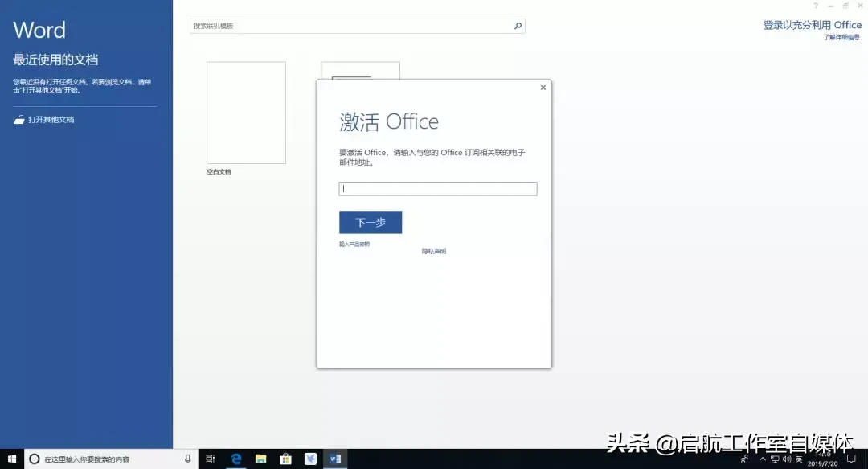Open the Word taskbar icon

point(335,459)
